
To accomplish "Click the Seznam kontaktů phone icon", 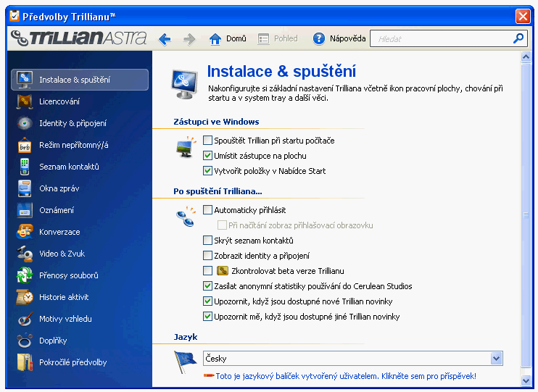I will (25, 167).
